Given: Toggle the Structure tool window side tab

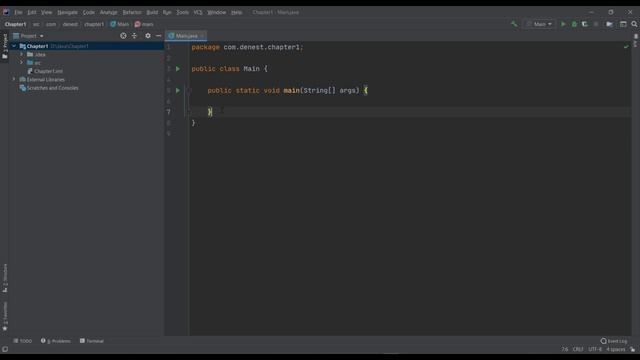Looking at the screenshot, I should pyautogui.click(x=5, y=278).
